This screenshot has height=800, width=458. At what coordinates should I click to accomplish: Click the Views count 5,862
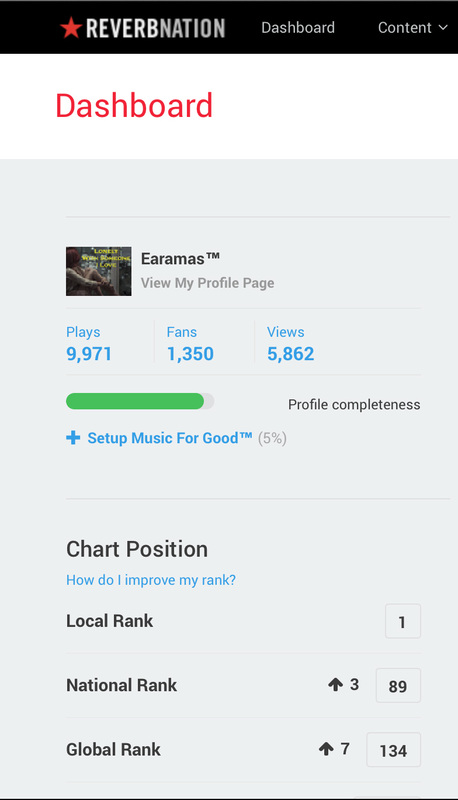pyautogui.click(x=290, y=354)
